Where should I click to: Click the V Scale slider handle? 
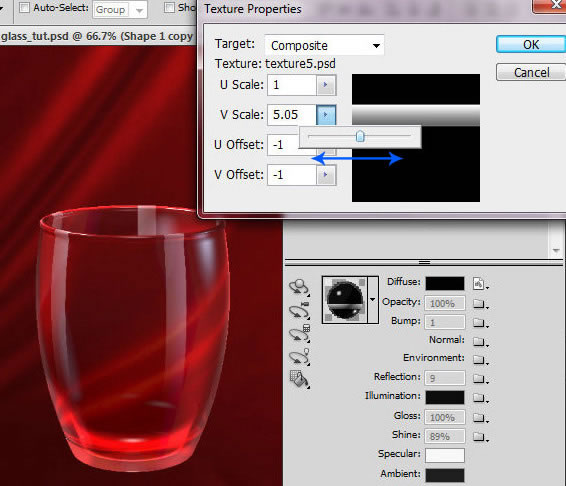tap(360, 136)
